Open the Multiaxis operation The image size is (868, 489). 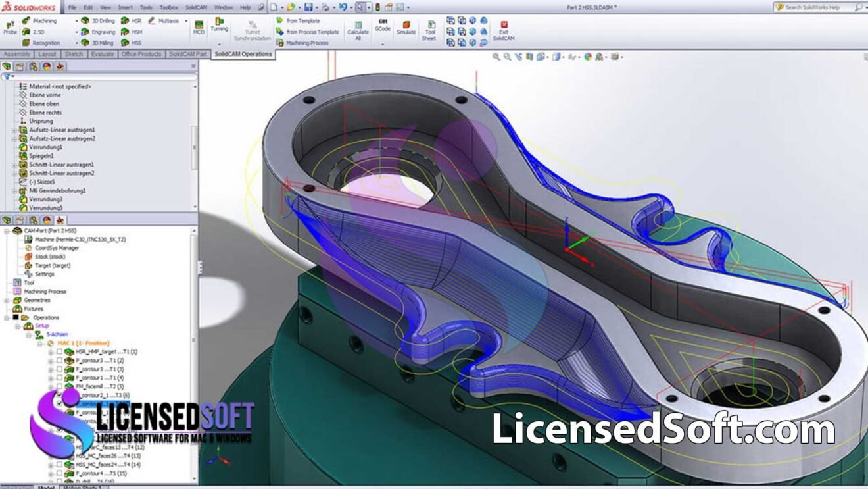coord(164,21)
